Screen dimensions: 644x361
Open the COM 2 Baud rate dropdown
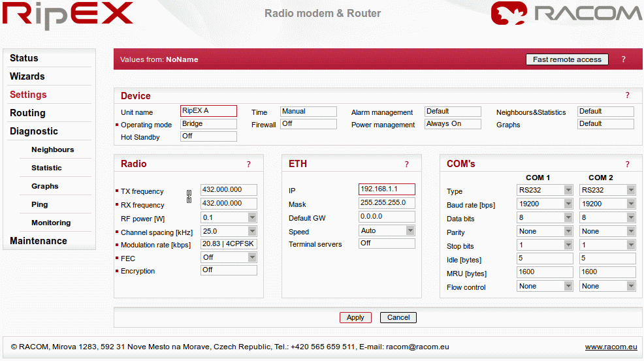pyautogui.click(x=607, y=204)
